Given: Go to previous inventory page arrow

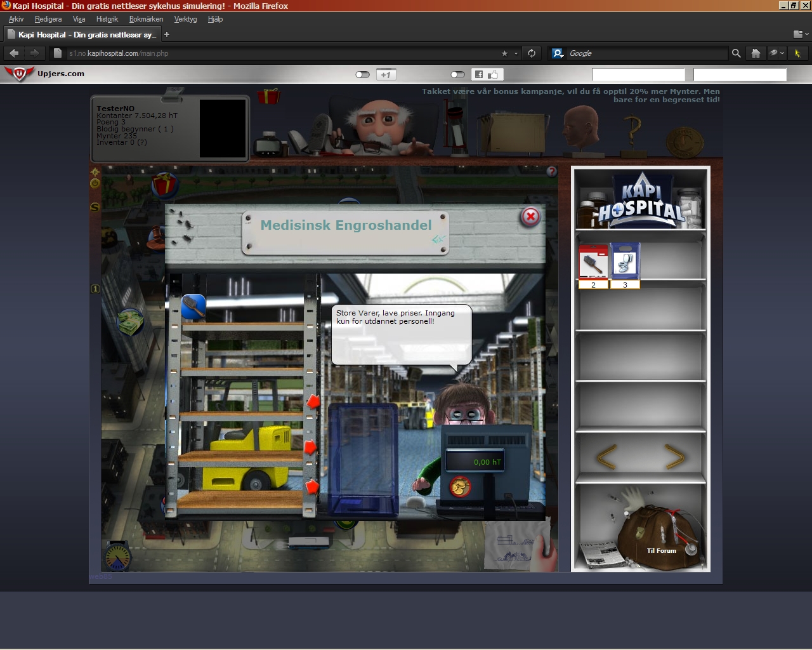Looking at the screenshot, I should (x=607, y=456).
